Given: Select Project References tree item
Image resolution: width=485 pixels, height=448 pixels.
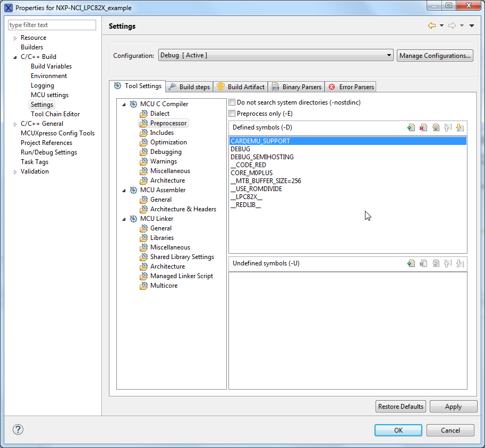Looking at the screenshot, I should click(x=46, y=143).
